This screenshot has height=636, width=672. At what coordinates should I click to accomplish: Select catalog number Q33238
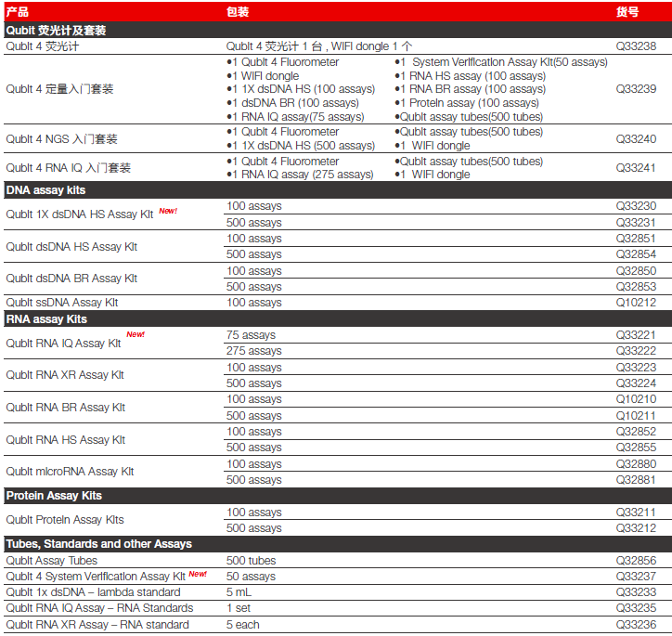coord(636,45)
